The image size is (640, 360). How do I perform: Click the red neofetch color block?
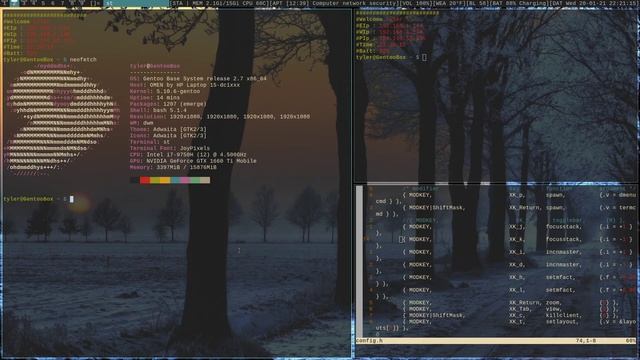(145, 180)
